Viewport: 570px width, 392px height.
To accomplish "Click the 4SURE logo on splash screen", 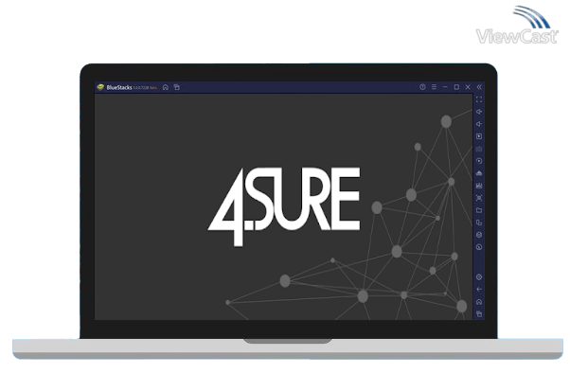I will point(284,206).
